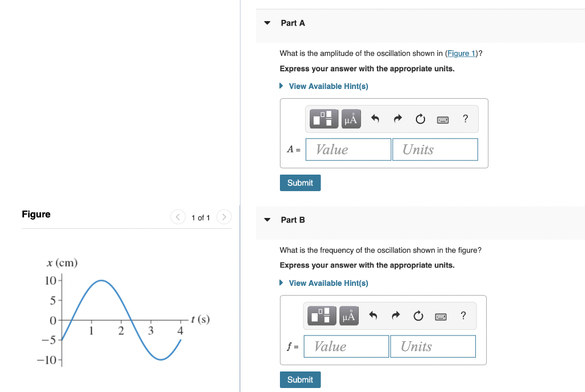The width and height of the screenshot is (585, 392).
Task: Collapse the Part A section
Action: 267,23
